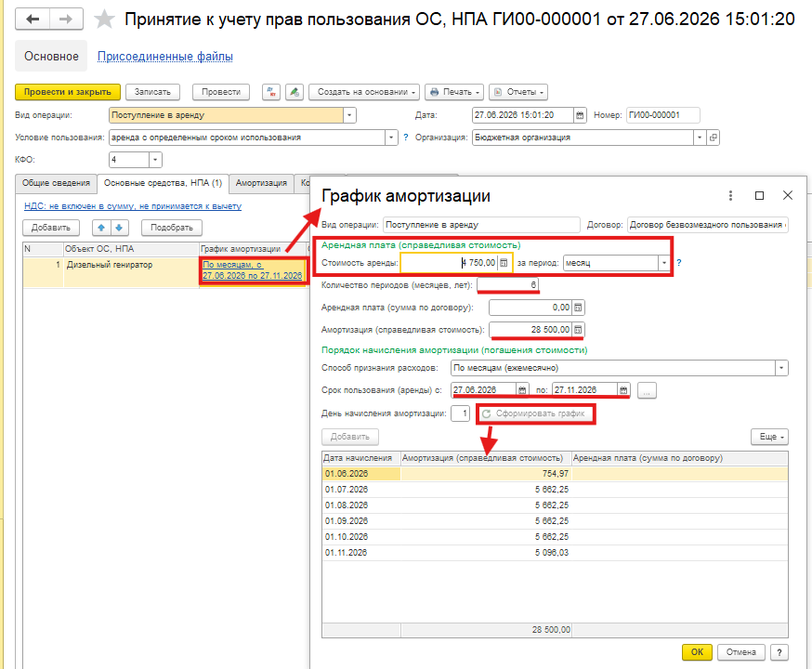Screen dimensions: 812x669
Task: Click Провести и закрыть button
Action: (x=68, y=92)
